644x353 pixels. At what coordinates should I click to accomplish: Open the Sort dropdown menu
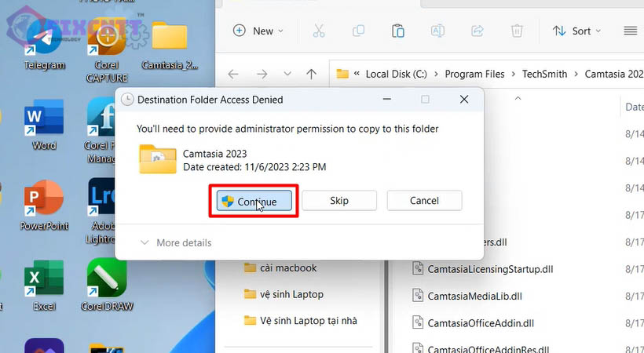tap(576, 31)
